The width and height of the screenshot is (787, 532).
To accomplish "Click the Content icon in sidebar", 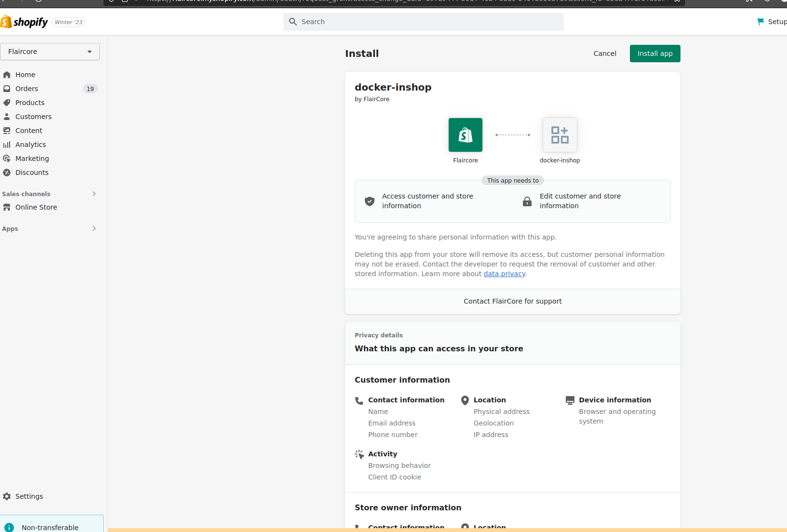I will pos(7,131).
